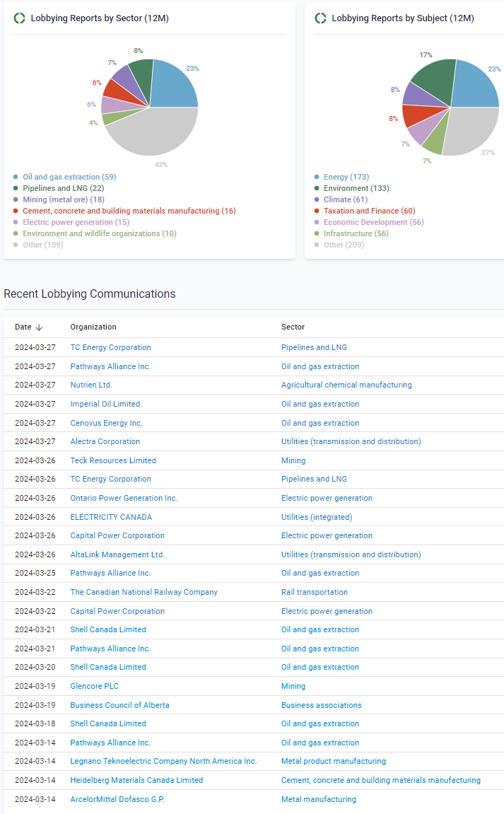Open Electric power generation link in Ontario Power row
Image resolution: width=504 pixels, height=814 pixels.
click(327, 499)
